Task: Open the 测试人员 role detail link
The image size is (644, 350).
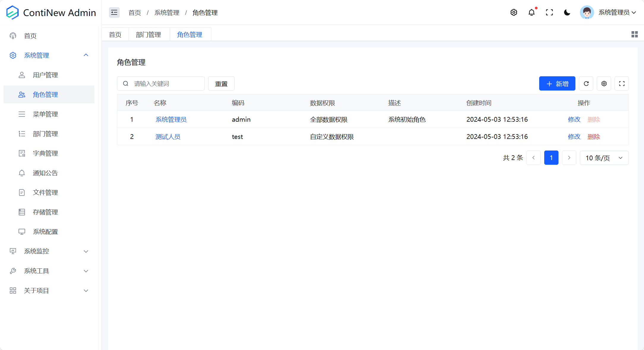Action: point(168,137)
